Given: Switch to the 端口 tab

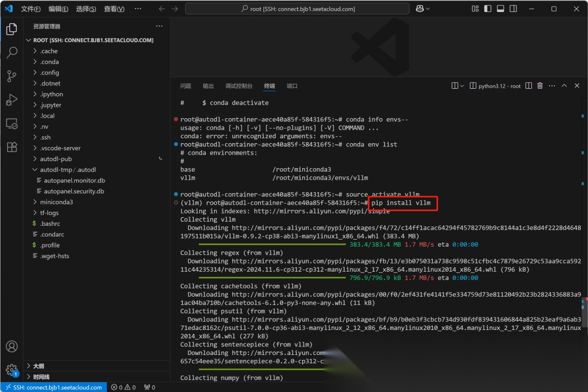Looking at the screenshot, I should pyautogui.click(x=292, y=86).
